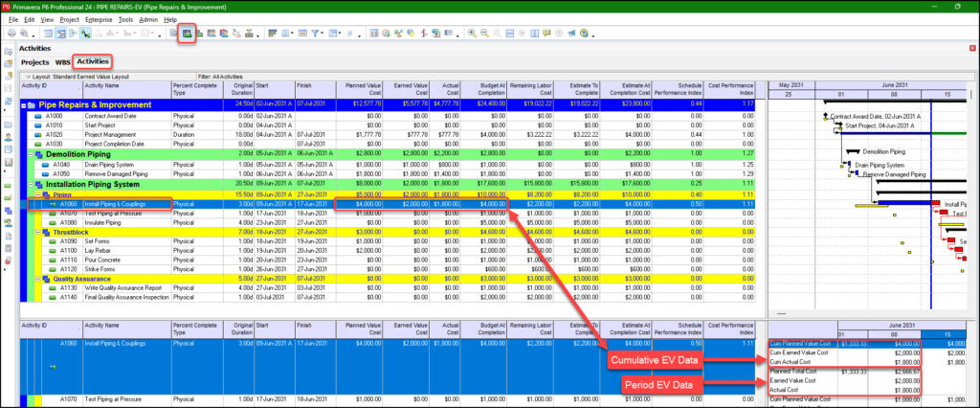Click the Progress Spotlight hash icon

pyautogui.click(x=350, y=34)
